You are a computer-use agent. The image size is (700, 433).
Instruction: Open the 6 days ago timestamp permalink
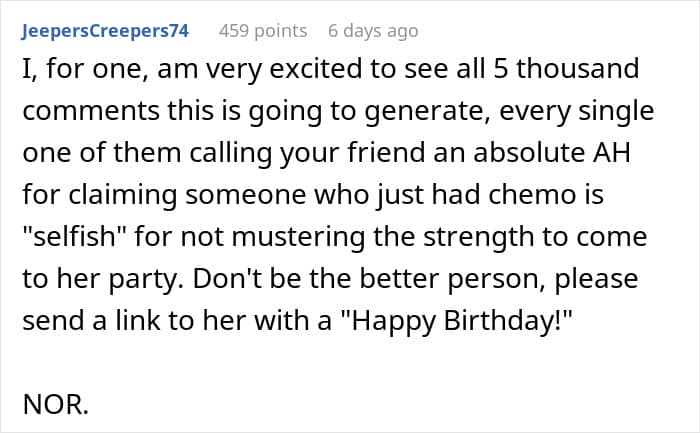tap(373, 31)
